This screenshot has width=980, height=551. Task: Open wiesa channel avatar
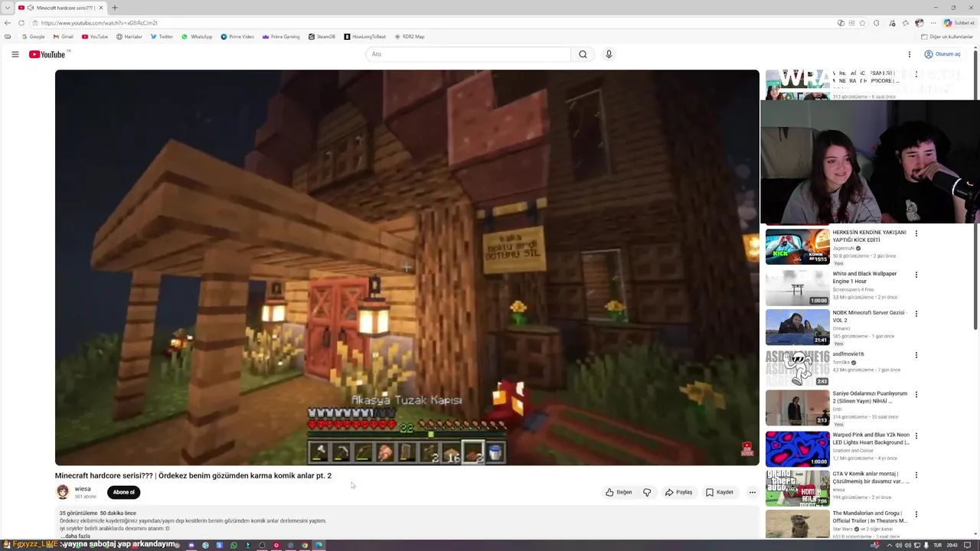(63, 492)
